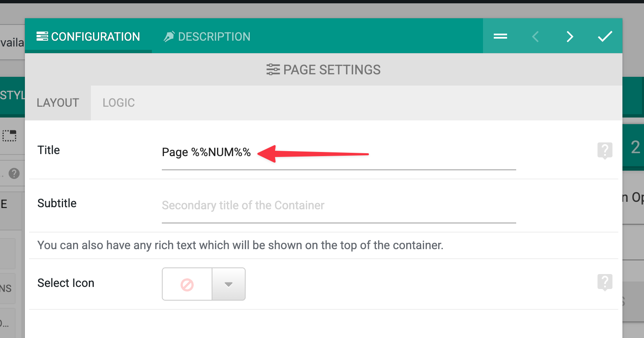Click the dashed container icon in left panel
This screenshot has width=644, height=338.
tap(9, 135)
